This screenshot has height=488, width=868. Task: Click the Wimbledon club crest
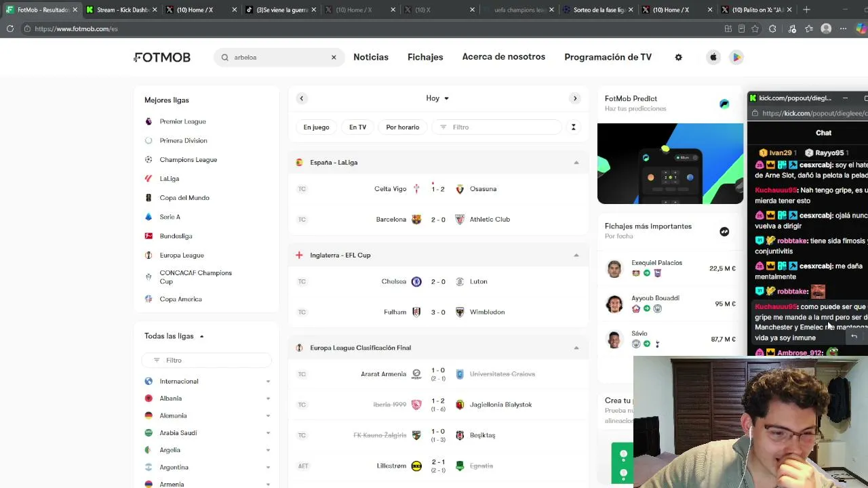click(x=460, y=312)
